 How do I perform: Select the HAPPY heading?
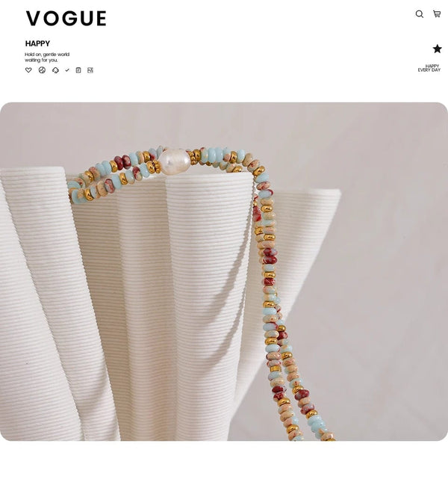[37, 43]
